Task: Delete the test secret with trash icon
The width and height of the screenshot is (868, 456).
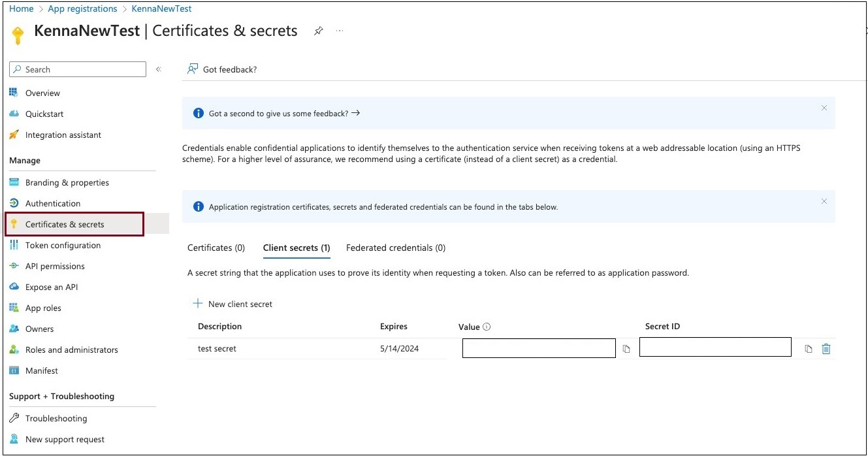Action: tap(826, 349)
